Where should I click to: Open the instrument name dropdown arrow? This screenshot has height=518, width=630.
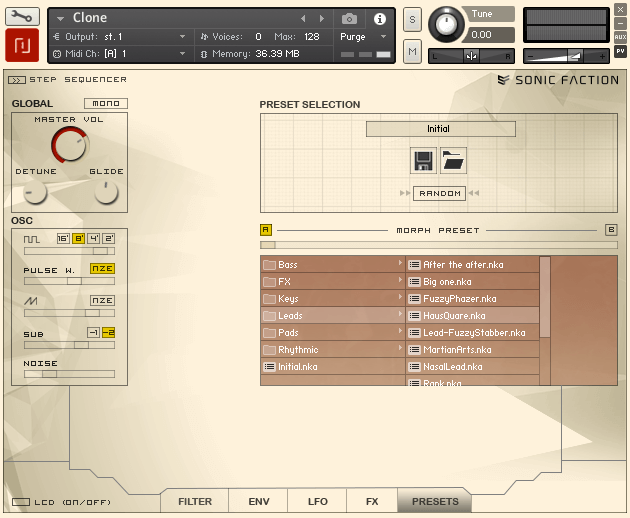pos(60,18)
